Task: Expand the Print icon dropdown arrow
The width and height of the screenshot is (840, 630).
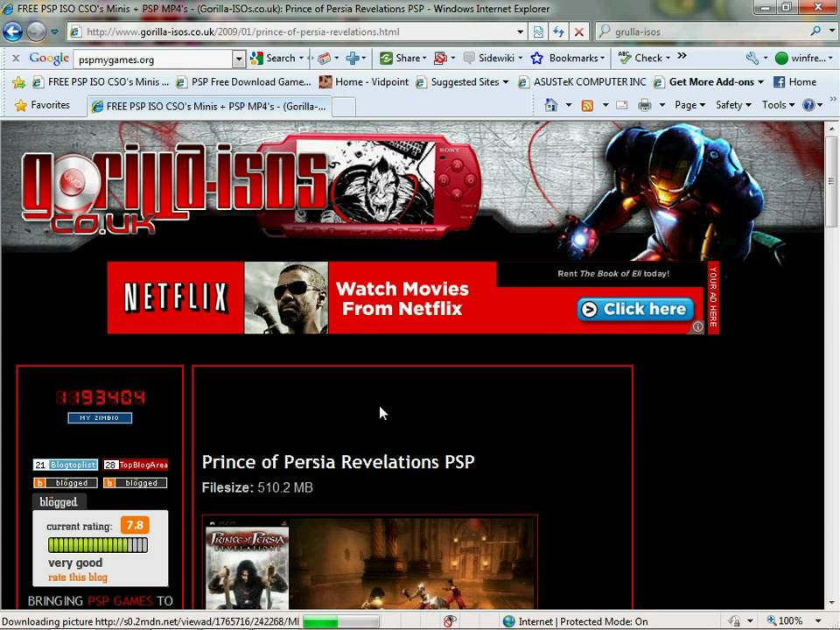Action: tap(662, 105)
